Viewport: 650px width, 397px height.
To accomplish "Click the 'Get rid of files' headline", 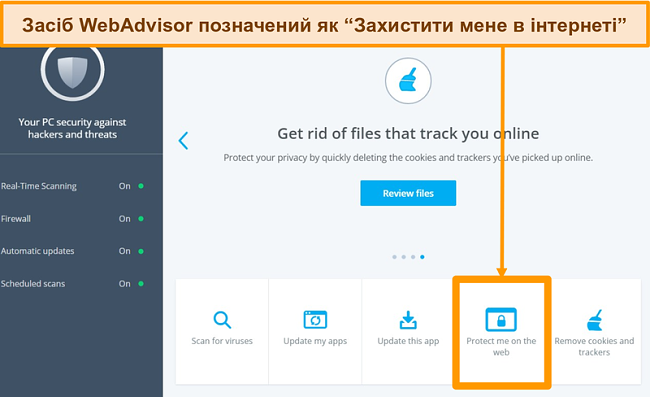I will tap(408, 133).
